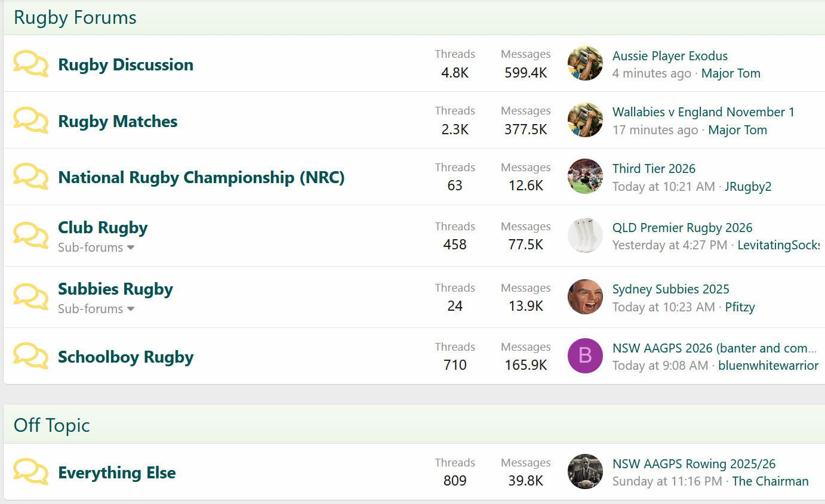Expand Sub-forums dropdown under Subbies Rugby

96,309
